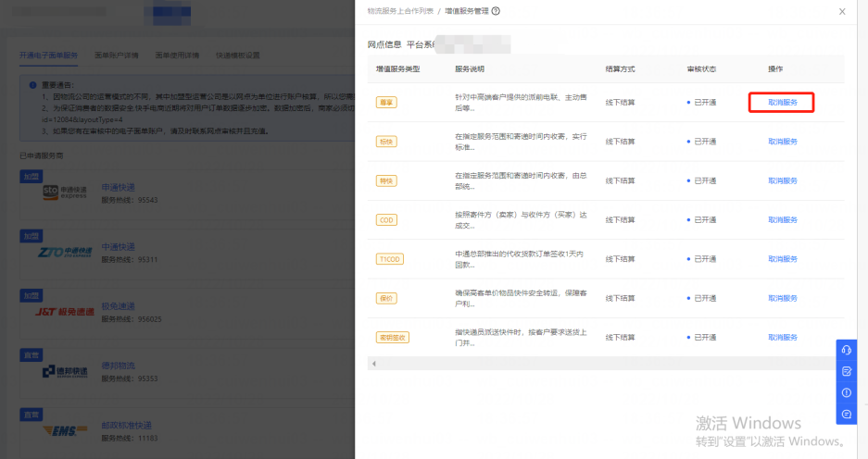Click the COD service type tag

click(386, 220)
